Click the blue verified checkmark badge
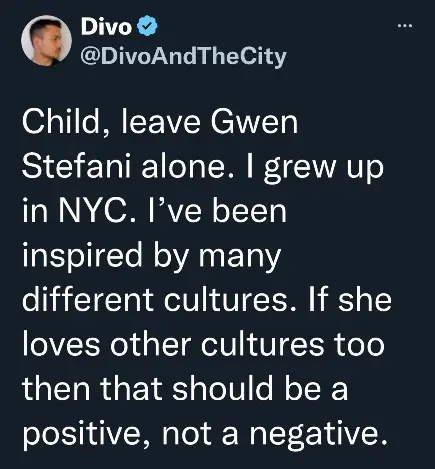The height and width of the screenshot is (469, 435). [x=147, y=26]
